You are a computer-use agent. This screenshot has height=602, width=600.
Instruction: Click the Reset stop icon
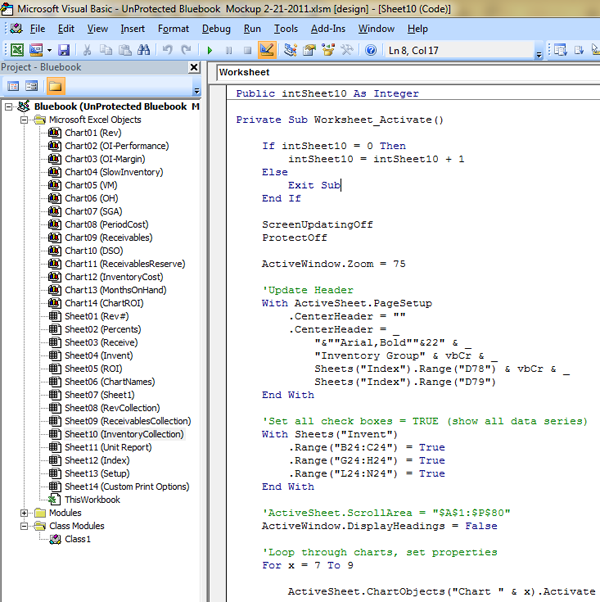click(x=248, y=50)
